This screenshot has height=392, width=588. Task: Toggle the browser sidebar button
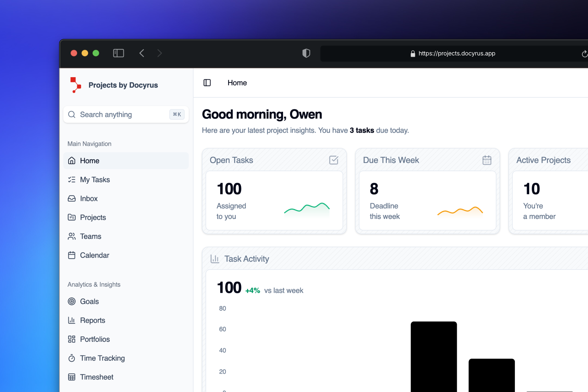[x=119, y=53]
